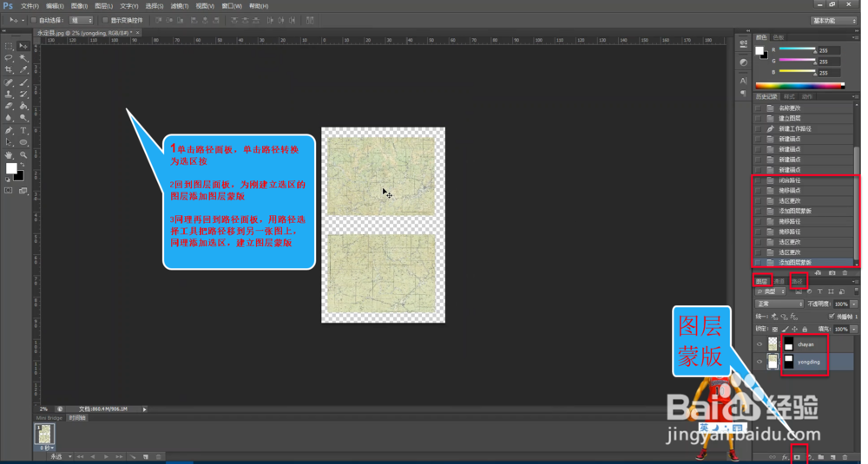Click the layer style fx icon
Screen dimensions: 868x464
click(x=785, y=457)
